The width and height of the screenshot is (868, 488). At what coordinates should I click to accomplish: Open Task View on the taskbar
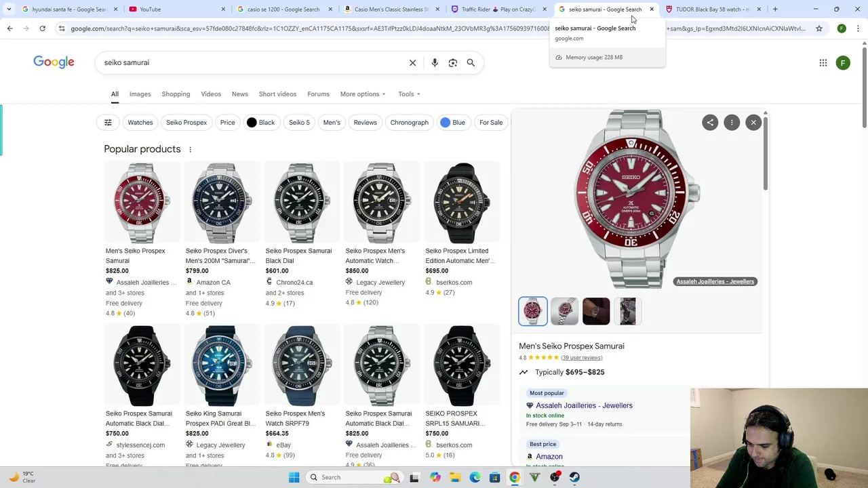coord(414,477)
